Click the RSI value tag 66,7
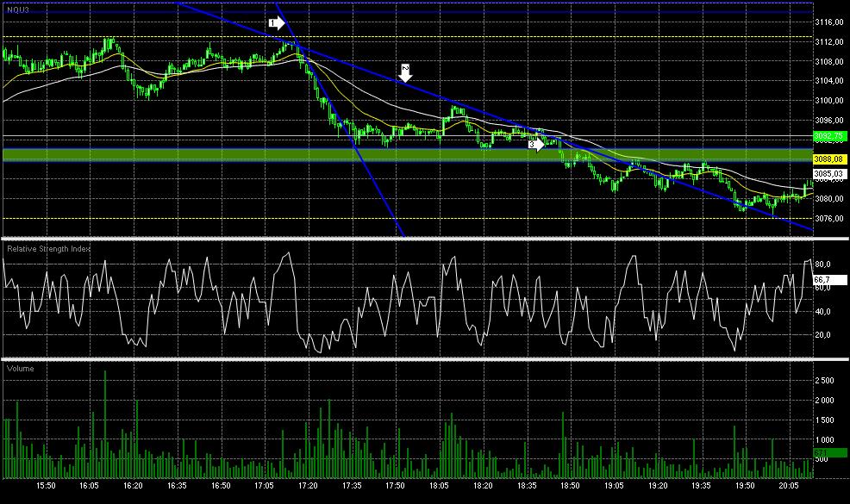Image resolution: width=850 pixels, height=504 pixels. (829, 280)
